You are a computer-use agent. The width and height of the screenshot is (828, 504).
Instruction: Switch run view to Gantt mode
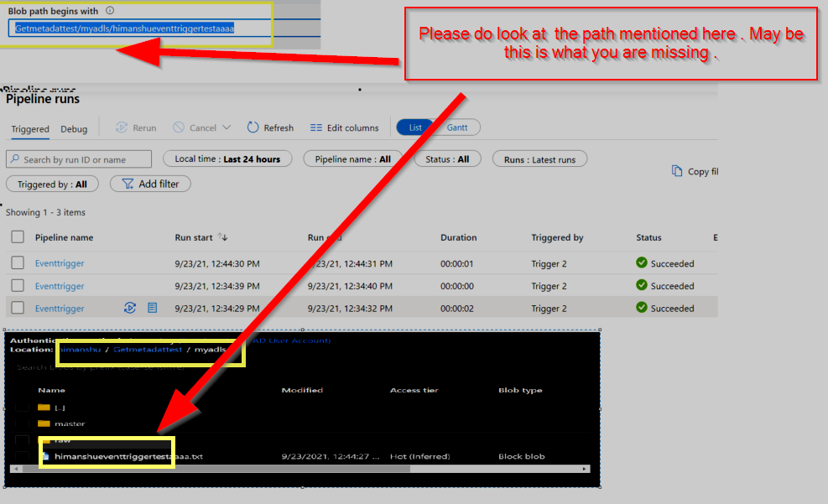(458, 127)
